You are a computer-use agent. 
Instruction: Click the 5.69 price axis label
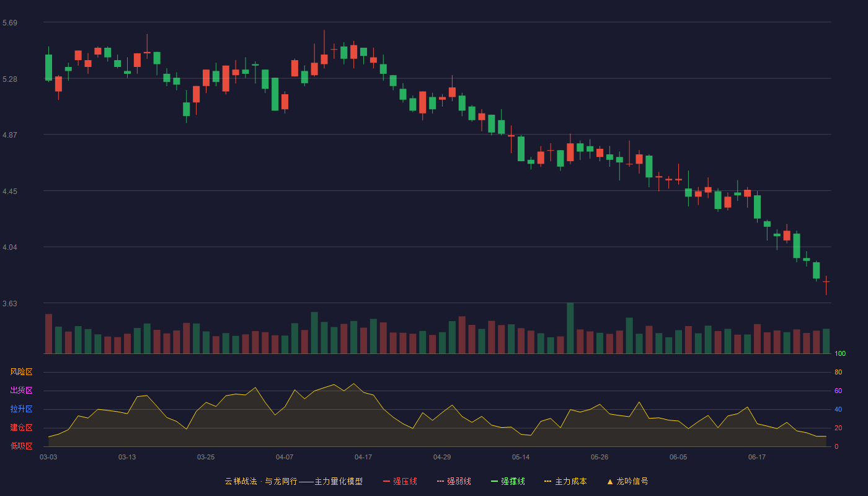click(10, 23)
